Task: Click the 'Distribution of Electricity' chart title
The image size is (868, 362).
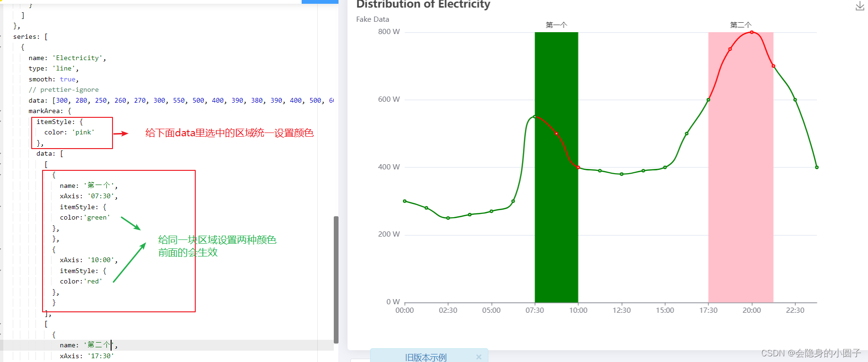Action: pyautogui.click(x=423, y=5)
